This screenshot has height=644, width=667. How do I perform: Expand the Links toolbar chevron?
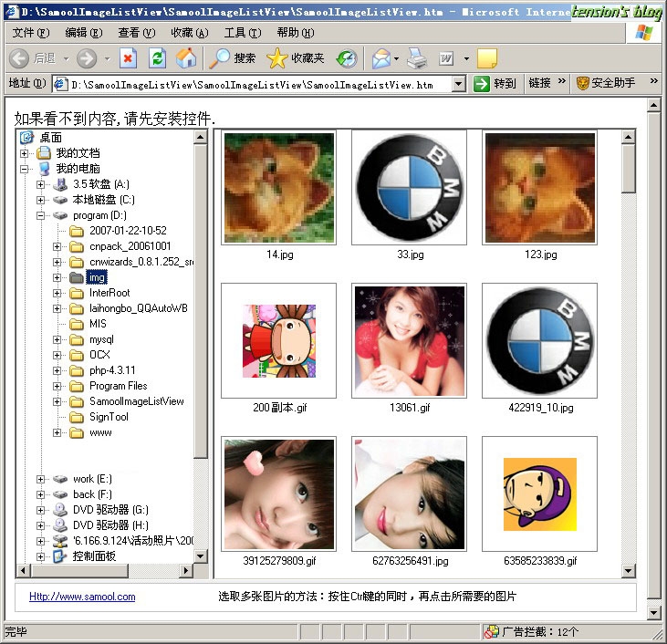pyautogui.click(x=562, y=81)
